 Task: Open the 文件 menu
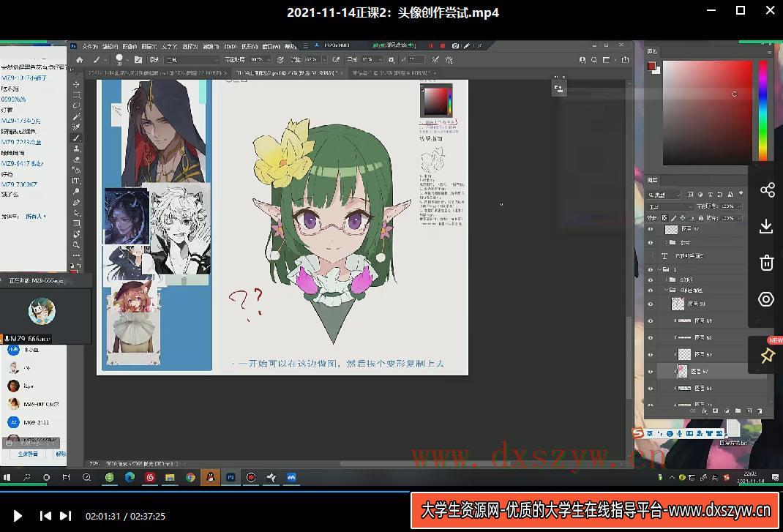click(90, 46)
